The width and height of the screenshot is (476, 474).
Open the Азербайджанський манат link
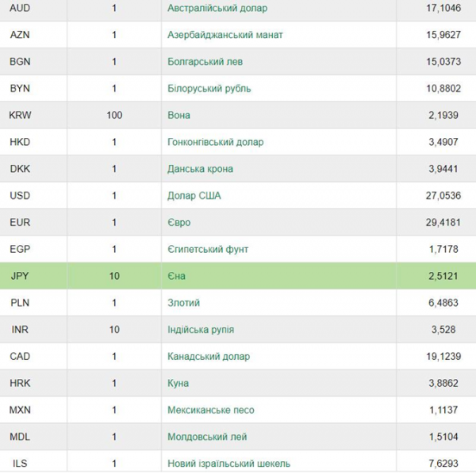point(225,35)
